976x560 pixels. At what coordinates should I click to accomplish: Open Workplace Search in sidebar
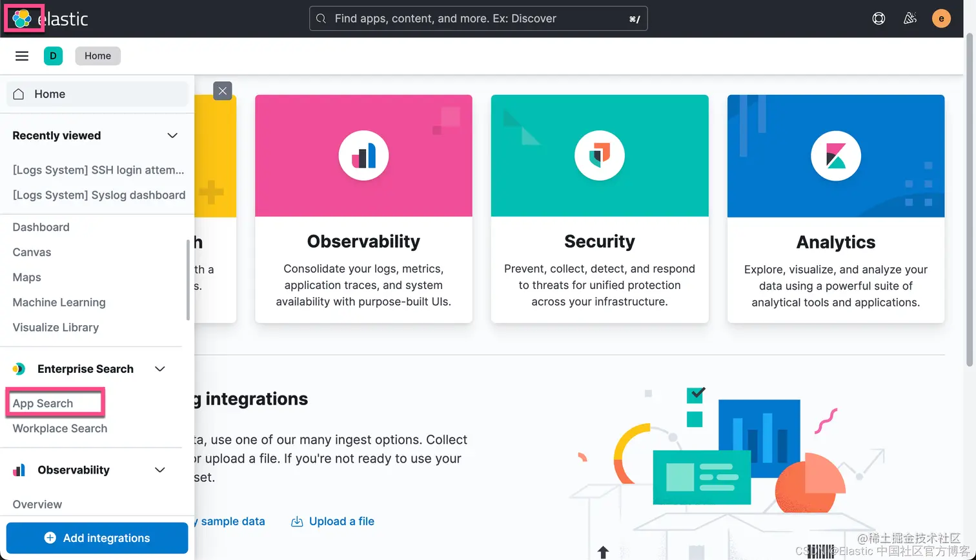[x=60, y=428]
